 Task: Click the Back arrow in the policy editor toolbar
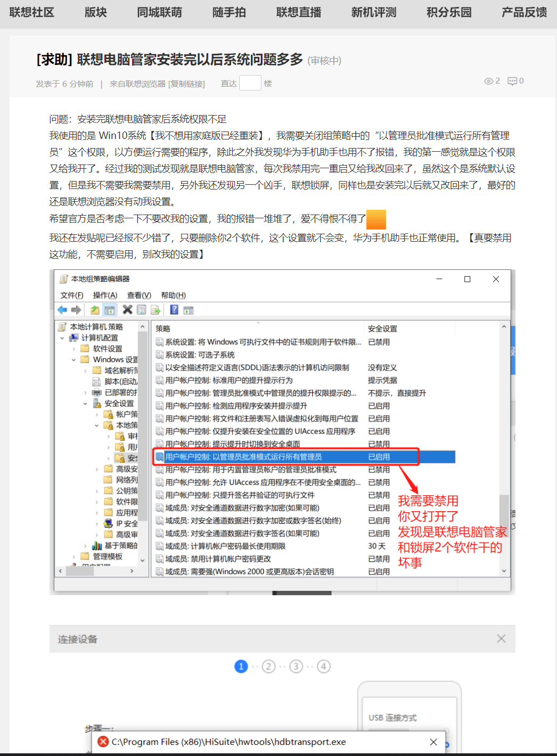point(62,310)
